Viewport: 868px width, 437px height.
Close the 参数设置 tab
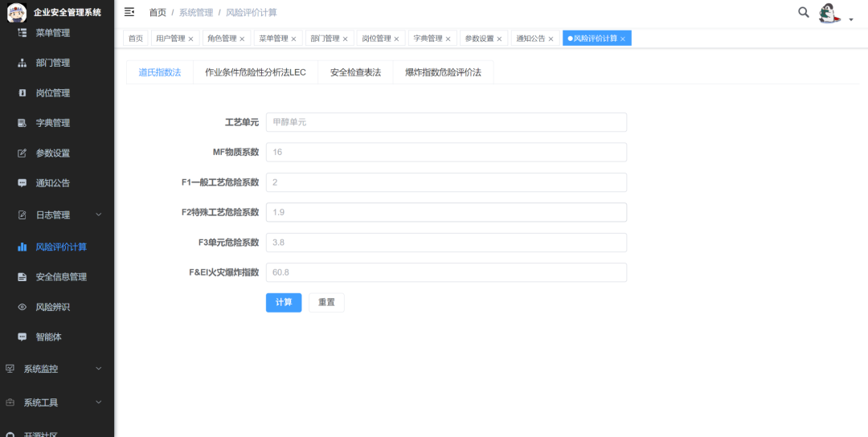499,39
